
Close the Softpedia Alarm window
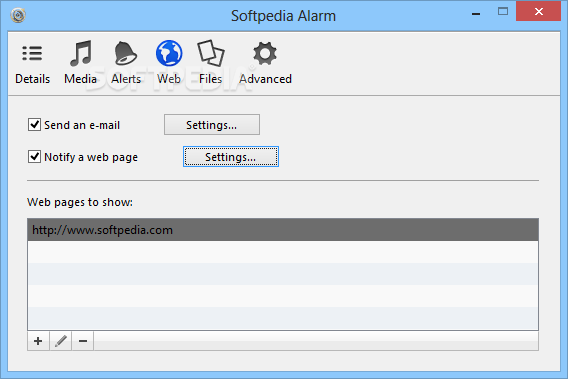538,12
